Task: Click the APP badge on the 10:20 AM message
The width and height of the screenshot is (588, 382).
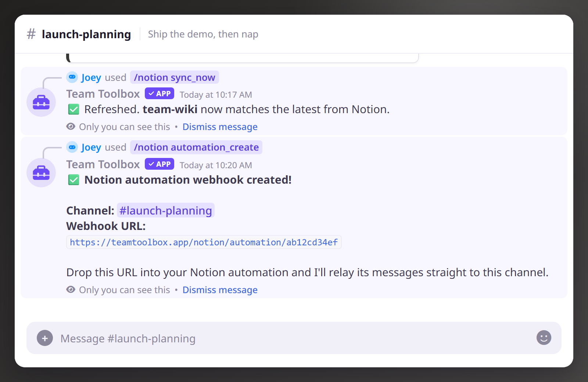Action: pos(159,164)
